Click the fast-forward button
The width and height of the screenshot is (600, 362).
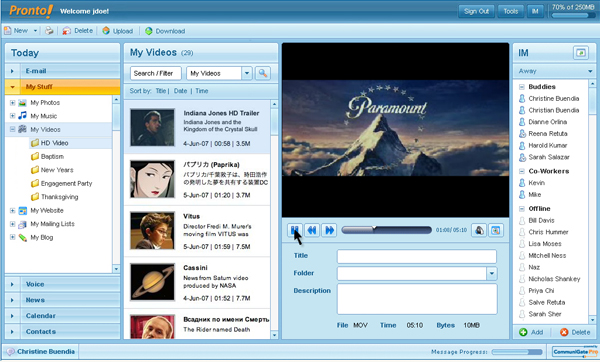(329, 230)
